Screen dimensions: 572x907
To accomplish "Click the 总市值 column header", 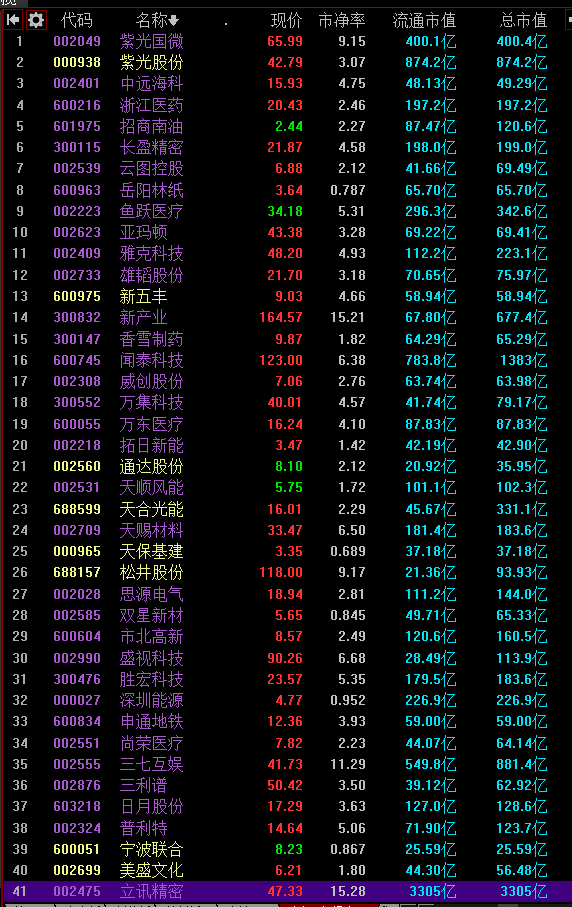I will pos(523,21).
